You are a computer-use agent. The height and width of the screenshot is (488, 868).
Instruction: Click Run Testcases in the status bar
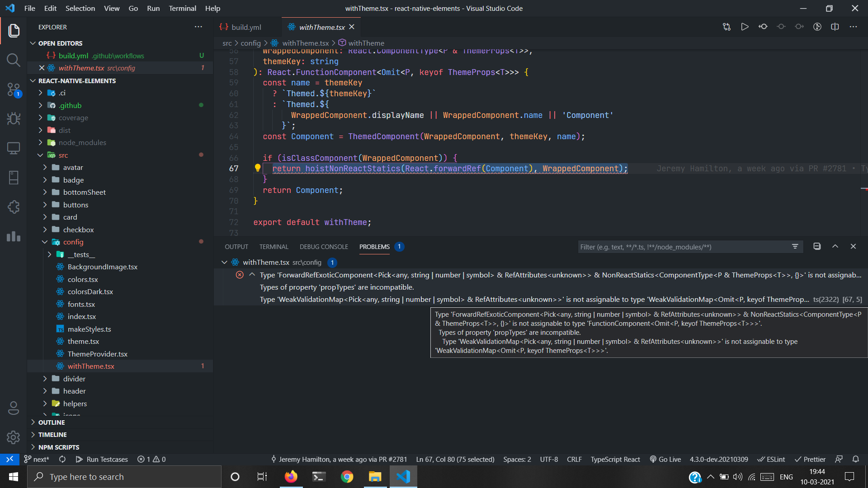click(x=102, y=459)
